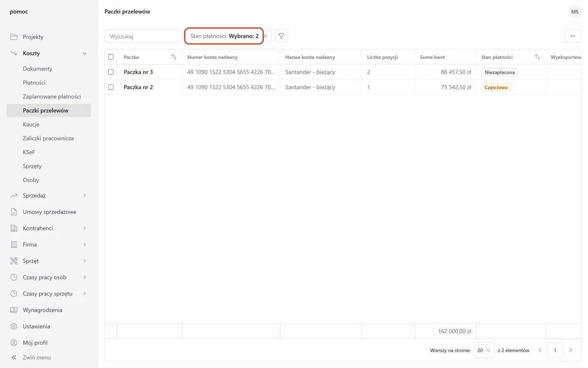Open the Stan płatności filter chip
This screenshot has width=588, height=368.
coord(224,36)
